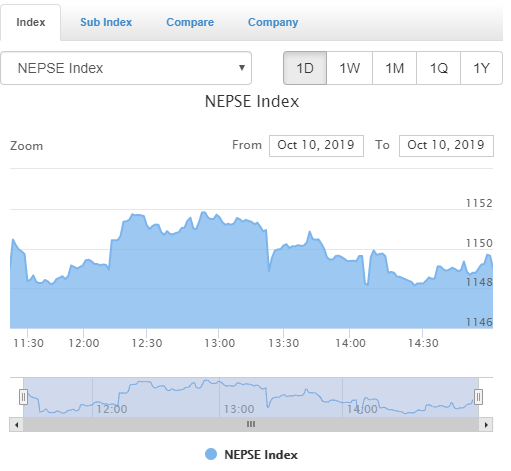Click the 11:30 x-axis label
Viewport: 511px width, 471px height.
click(x=28, y=343)
